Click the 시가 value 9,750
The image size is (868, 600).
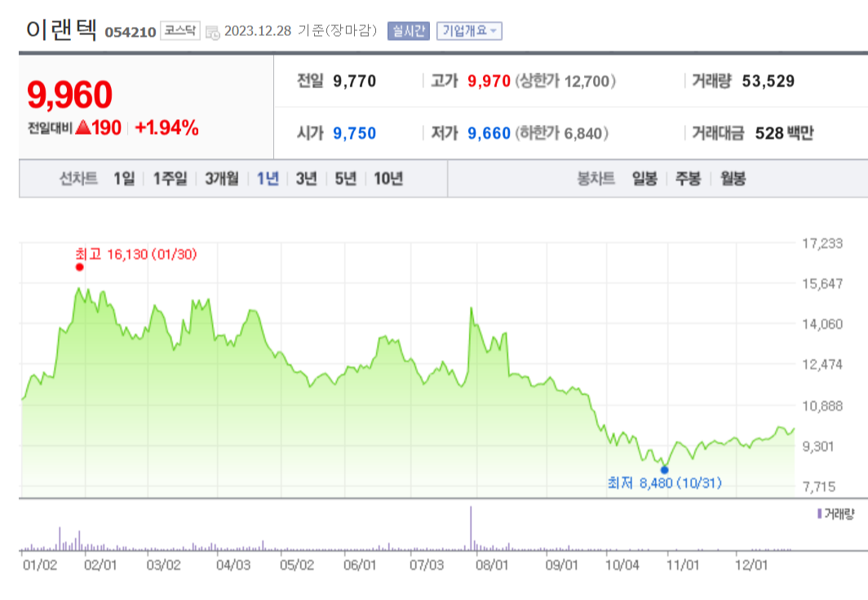(x=354, y=134)
